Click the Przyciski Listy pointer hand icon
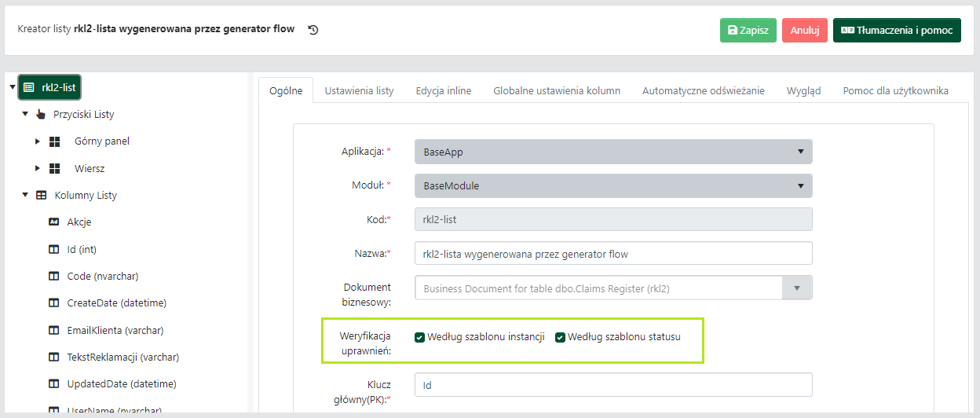The image size is (980, 418). click(41, 115)
